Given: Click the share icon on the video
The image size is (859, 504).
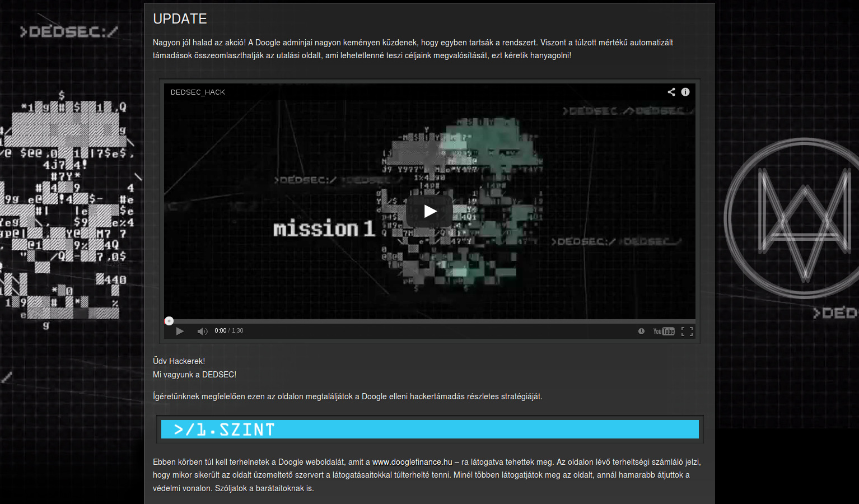Looking at the screenshot, I should point(671,92).
